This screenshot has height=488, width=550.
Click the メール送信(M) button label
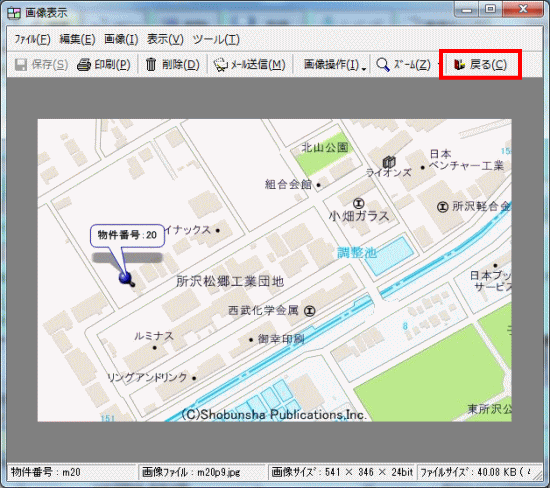pos(257,65)
